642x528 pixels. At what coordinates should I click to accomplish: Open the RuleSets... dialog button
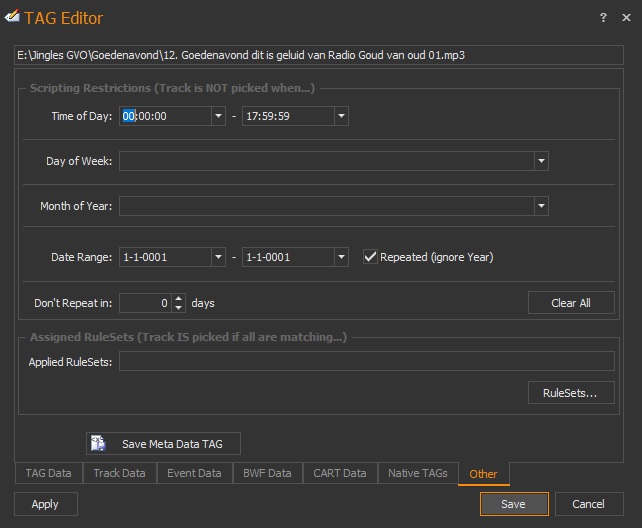point(571,393)
